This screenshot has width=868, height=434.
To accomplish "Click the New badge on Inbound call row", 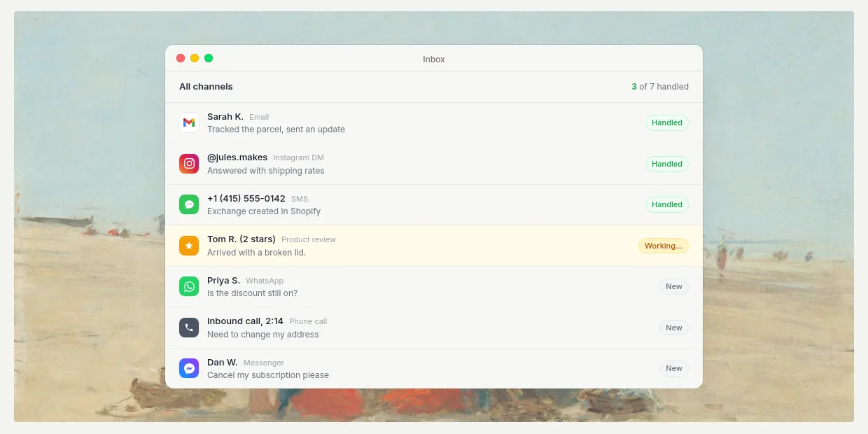I will pyautogui.click(x=674, y=328).
